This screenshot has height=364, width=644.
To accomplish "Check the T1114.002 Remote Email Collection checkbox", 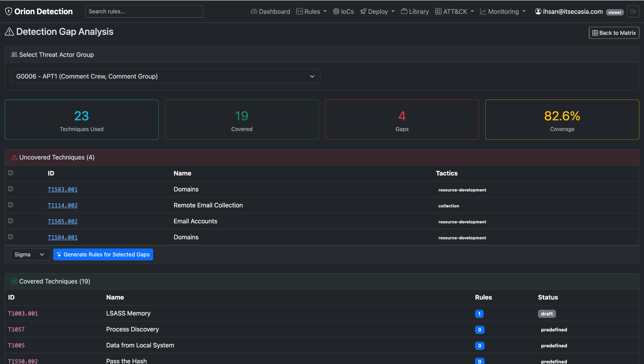I will click(11, 205).
